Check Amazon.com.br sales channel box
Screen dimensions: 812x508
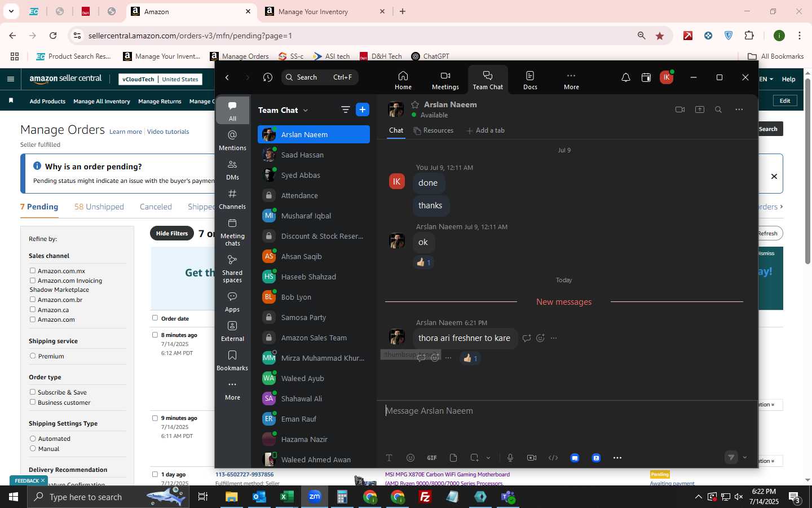tap(33, 299)
